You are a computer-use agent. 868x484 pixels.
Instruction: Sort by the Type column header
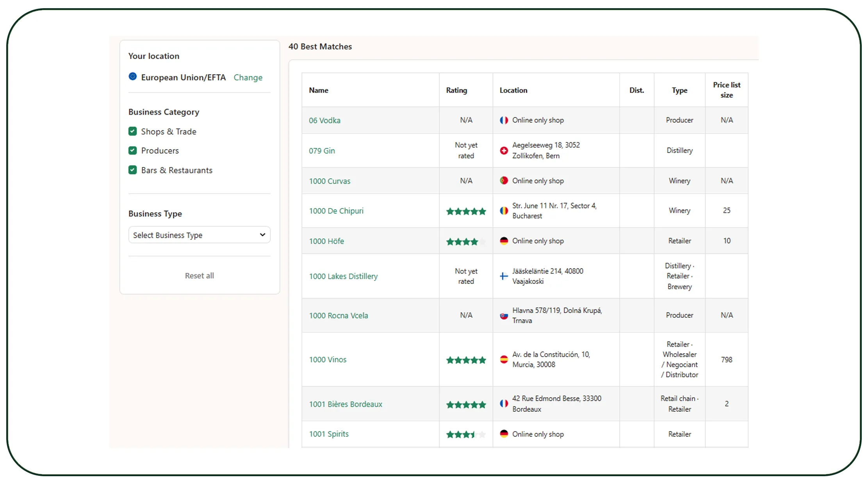(x=680, y=90)
